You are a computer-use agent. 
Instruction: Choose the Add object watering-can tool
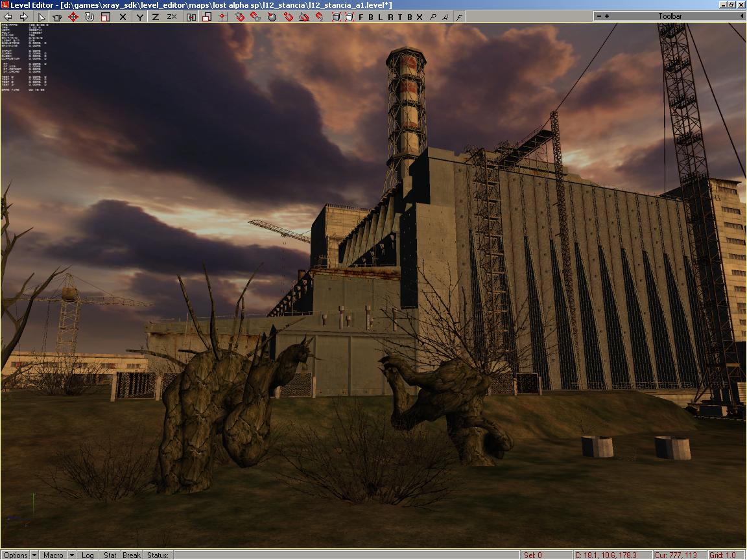coord(57,17)
